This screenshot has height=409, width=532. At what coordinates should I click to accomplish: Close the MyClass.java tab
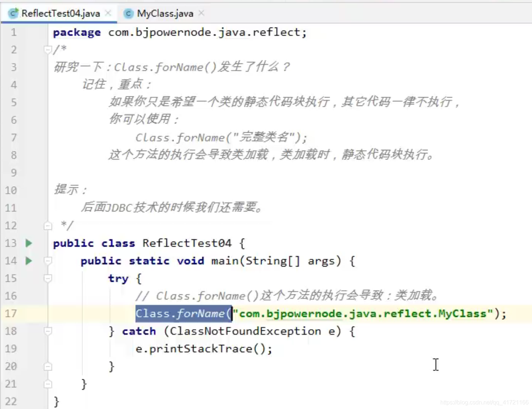[201, 13]
